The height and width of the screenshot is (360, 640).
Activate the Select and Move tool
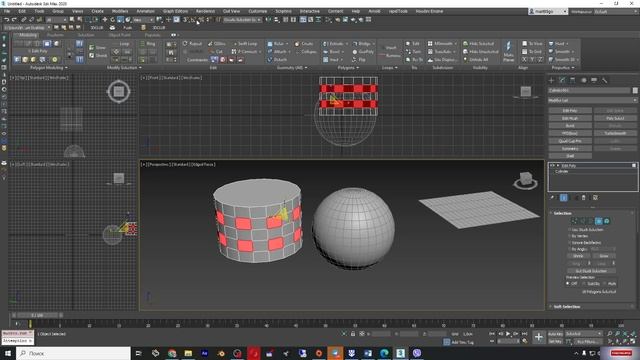104,20
